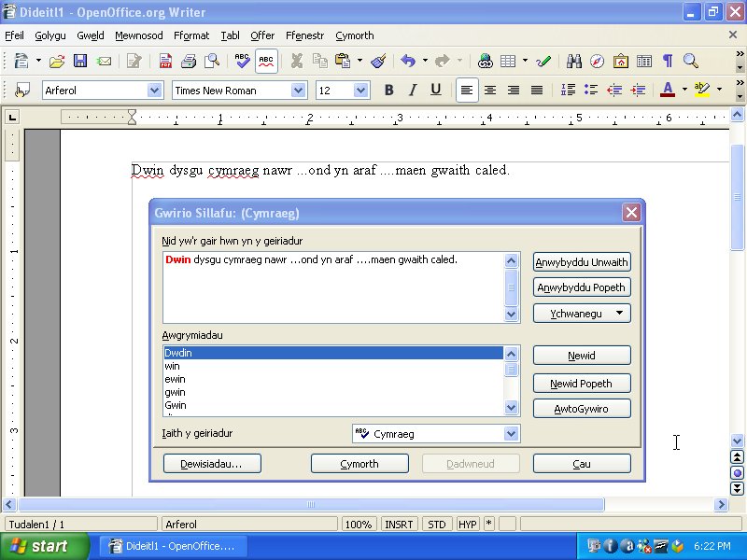Click the Paste clipboard icon
The image size is (747, 560).
[343, 61]
